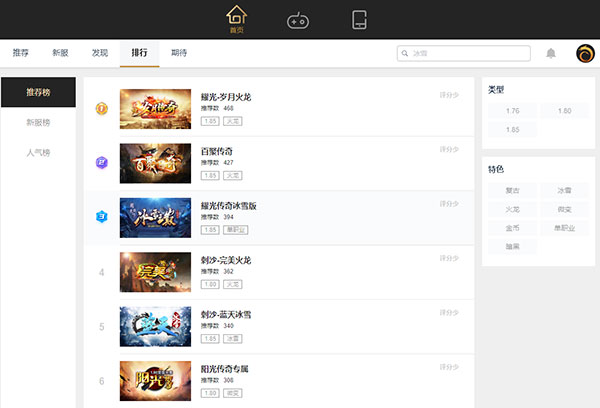The width and height of the screenshot is (600, 408).
Task: Click the 百聚传奇 title
Action: (217, 152)
